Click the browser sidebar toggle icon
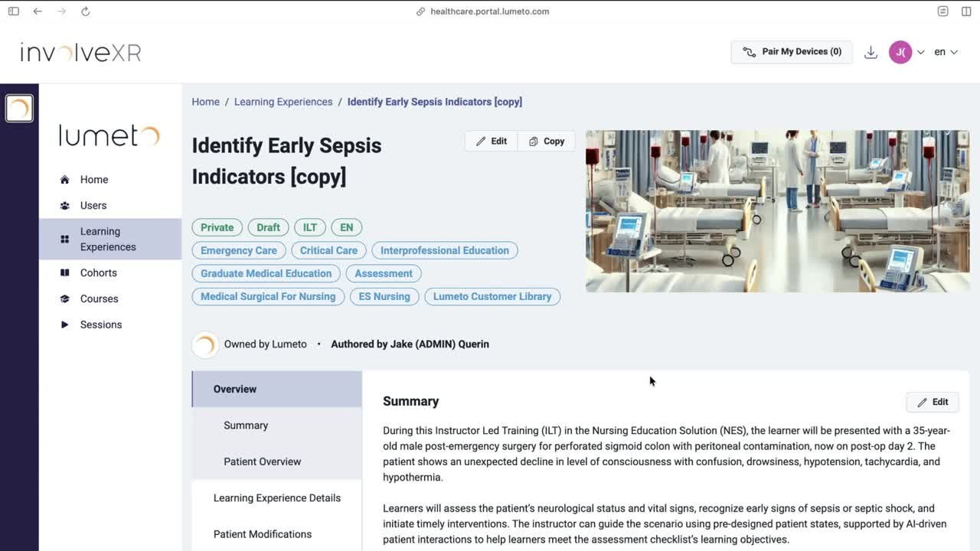 click(14, 11)
